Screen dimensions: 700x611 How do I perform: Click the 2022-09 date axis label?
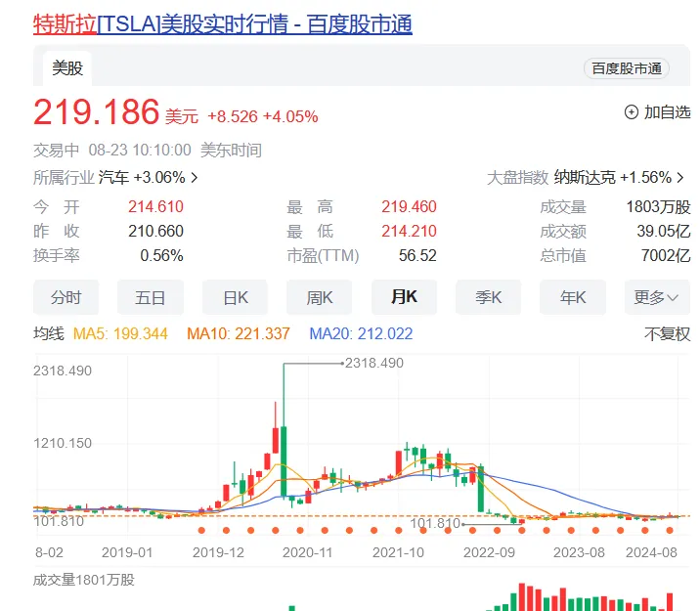point(489,552)
